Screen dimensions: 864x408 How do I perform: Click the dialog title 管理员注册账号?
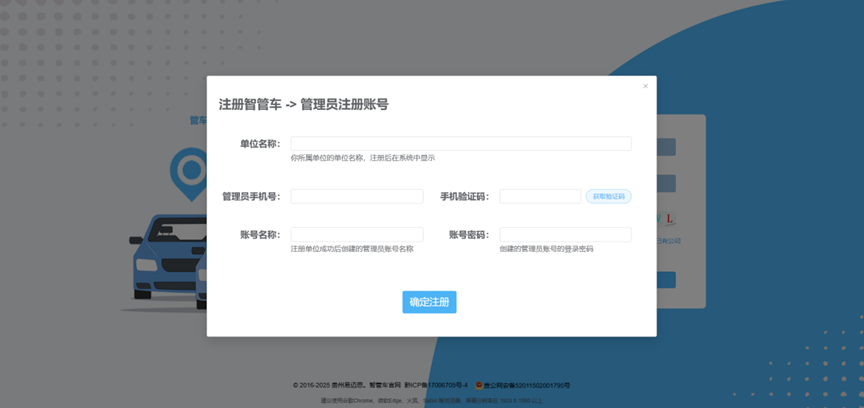pyautogui.click(x=344, y=104)
